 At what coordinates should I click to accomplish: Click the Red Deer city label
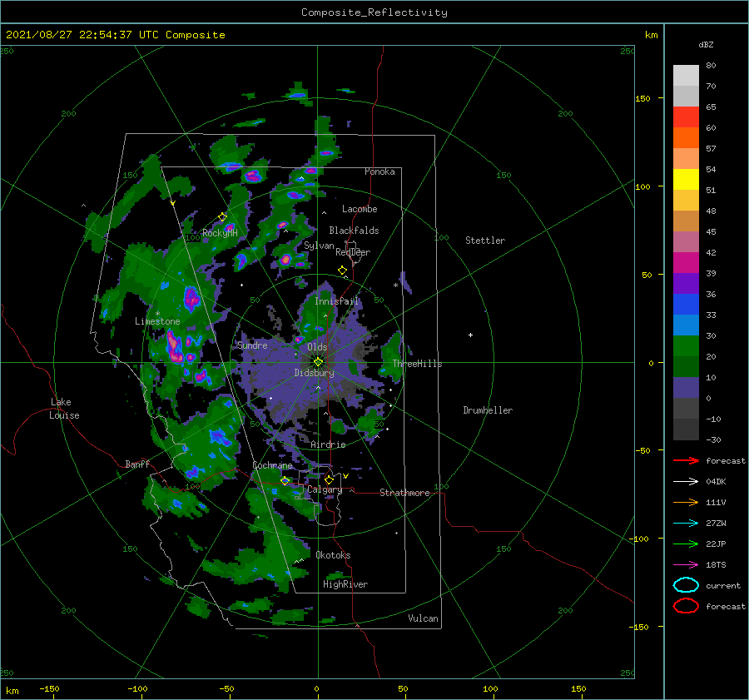point(353,252)
